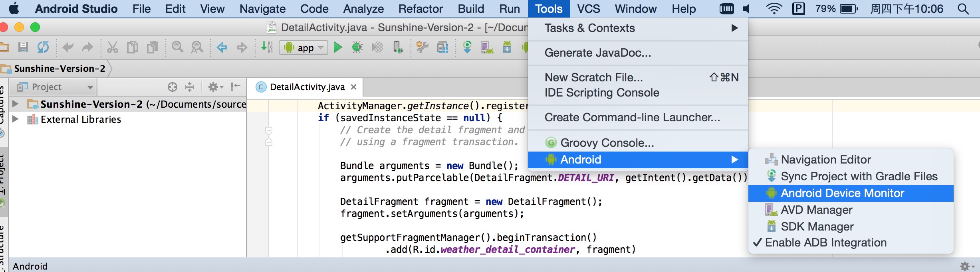
Task: Click toolbar Sync Project with Gradle icon
Action: 467,47
